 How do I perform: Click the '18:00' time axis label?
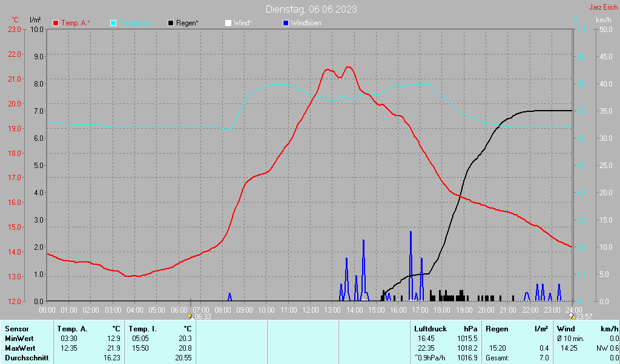442,310
